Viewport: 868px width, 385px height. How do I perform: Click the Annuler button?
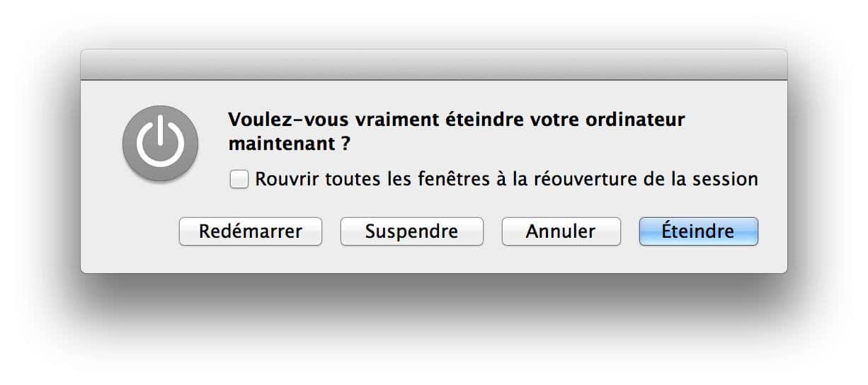[561, 231]
